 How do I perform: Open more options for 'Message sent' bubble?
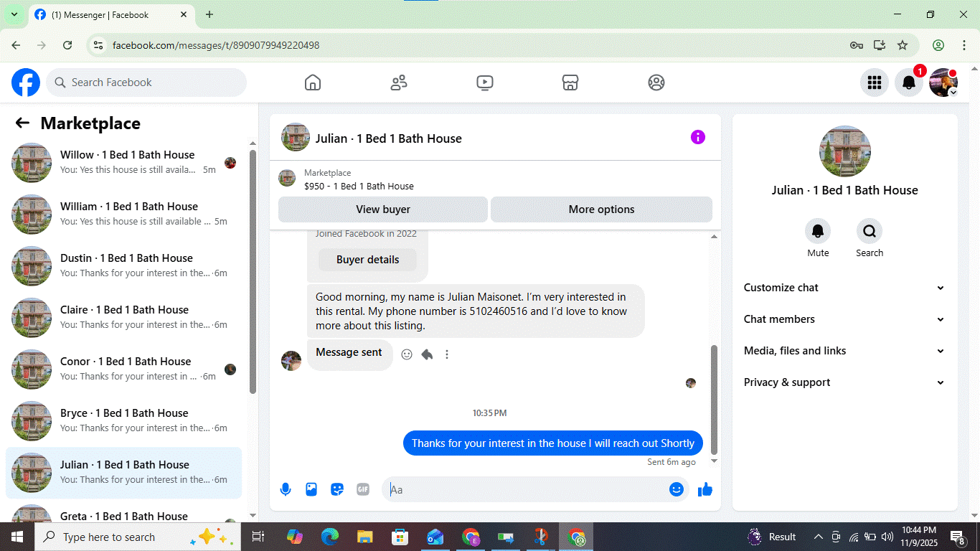point(447,354)
